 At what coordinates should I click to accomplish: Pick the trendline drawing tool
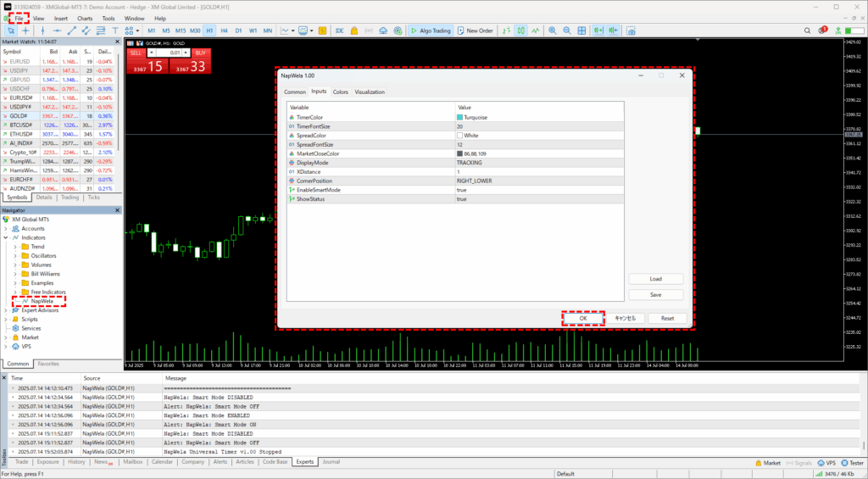tap(71, 31)
